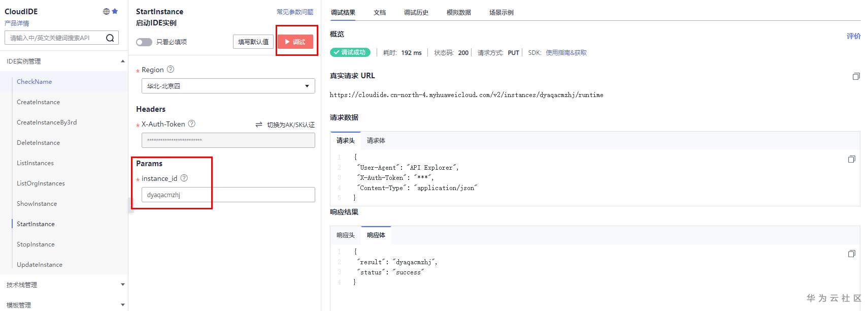Screen dimensions: 868x311
Task: Click the 填写默认值 button
Action: 253,42
